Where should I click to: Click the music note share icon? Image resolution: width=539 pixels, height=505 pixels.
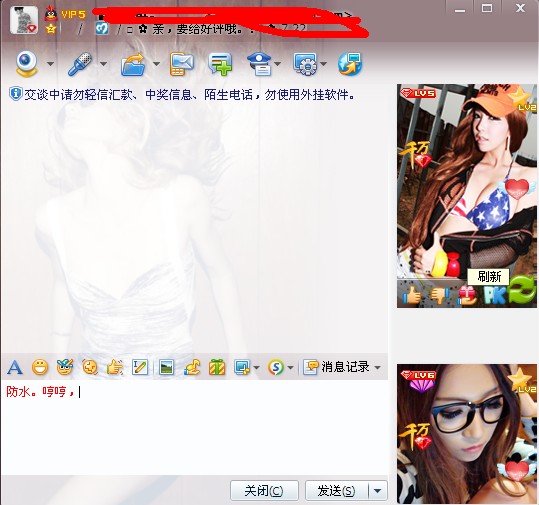[x=191, y=367]
